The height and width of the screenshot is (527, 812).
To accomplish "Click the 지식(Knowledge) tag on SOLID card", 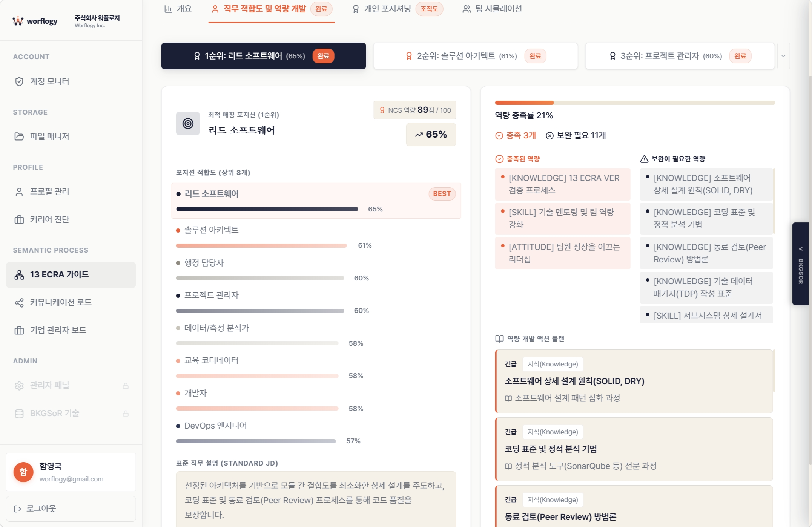I will pos(553,364).
